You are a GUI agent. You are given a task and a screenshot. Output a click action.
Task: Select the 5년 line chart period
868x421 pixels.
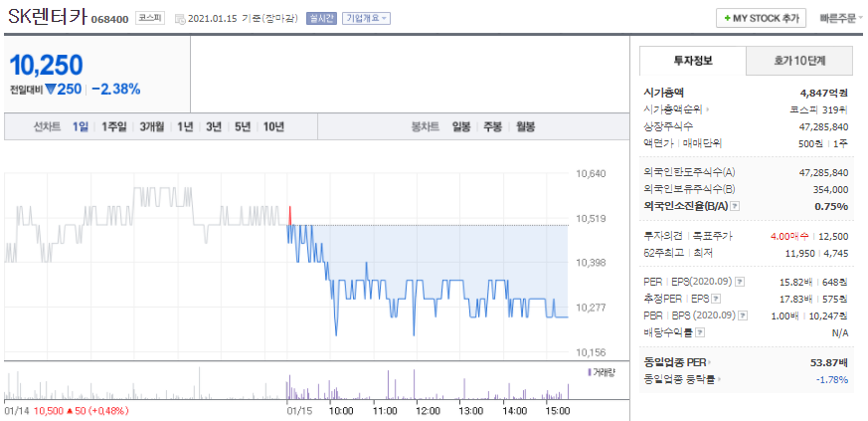pyautogui.click(x=243, y=126)
